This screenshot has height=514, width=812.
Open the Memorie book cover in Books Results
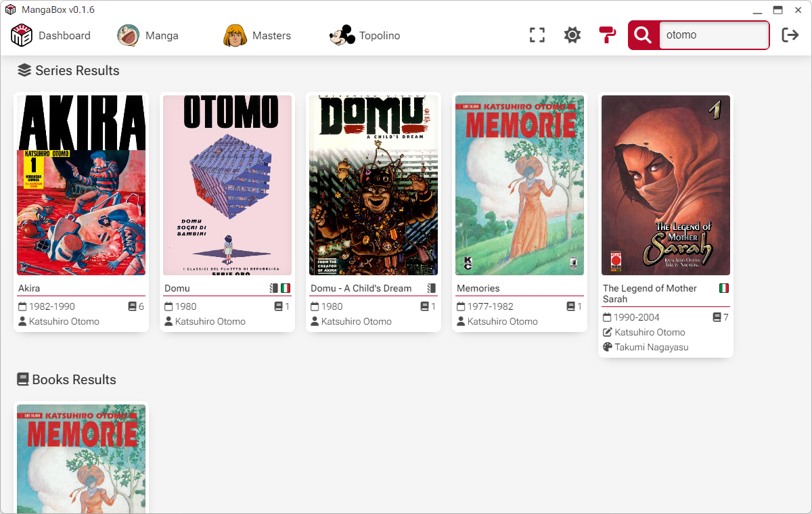coord(81,459)
